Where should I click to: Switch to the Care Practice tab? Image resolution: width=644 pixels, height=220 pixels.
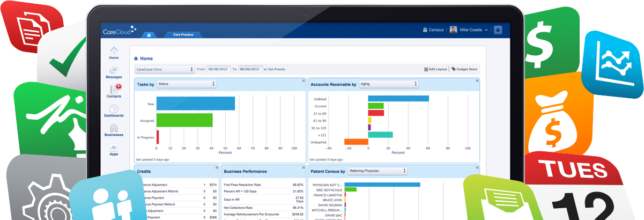183,34
